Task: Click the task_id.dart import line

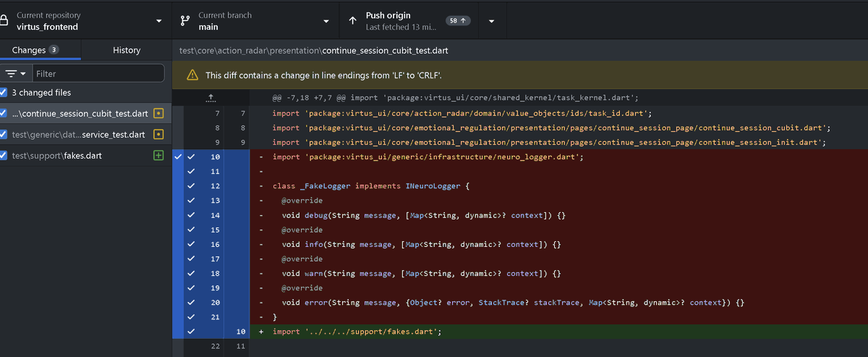Action: click(462, 114)
